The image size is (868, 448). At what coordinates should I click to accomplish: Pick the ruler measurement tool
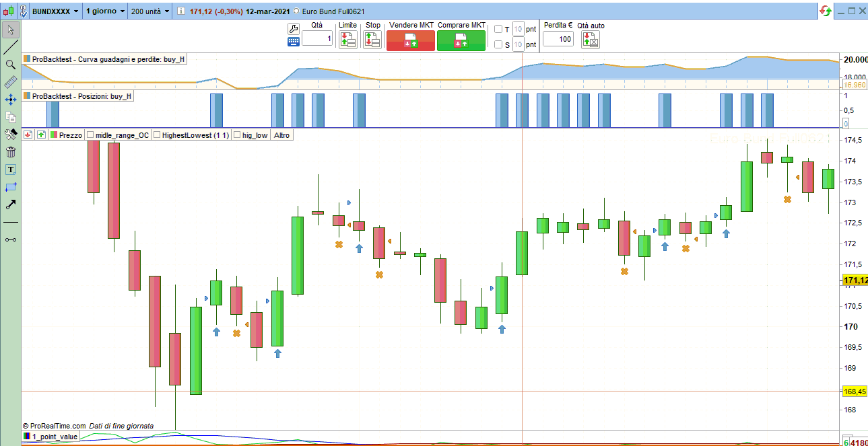tap(11, 82)
